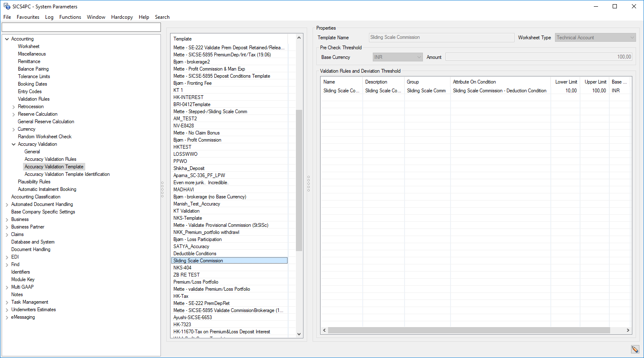This screenshot has height=358, width=644.
Task: Click the pencil edit icon at bottom right
Action: (x=636, y=349)
